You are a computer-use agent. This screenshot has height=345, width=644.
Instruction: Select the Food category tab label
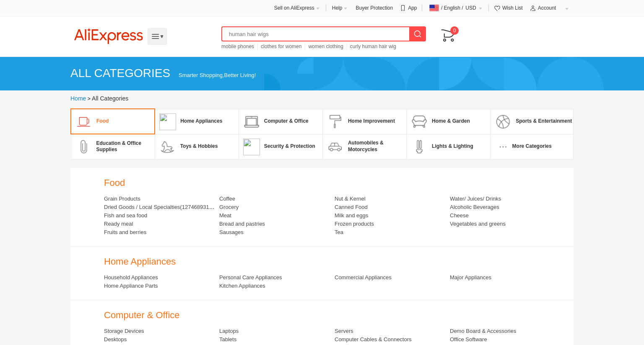[x=102, y=121]
